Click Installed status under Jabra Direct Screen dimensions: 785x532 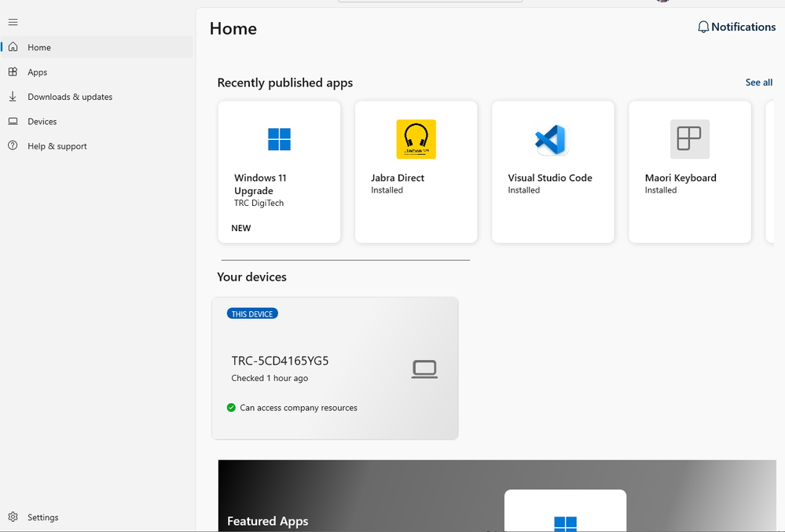click(x=387, y=190)
